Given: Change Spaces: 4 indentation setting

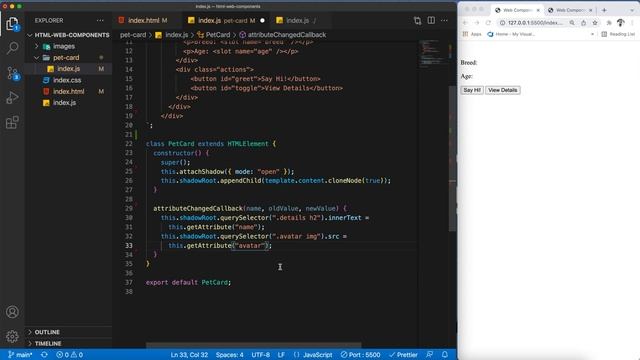Looking at the screenshot, I should [229, 355].
